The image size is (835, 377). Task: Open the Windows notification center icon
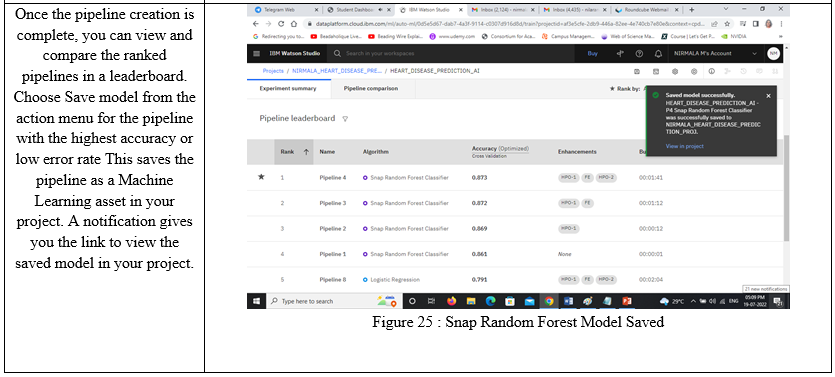tap(779, 302)
